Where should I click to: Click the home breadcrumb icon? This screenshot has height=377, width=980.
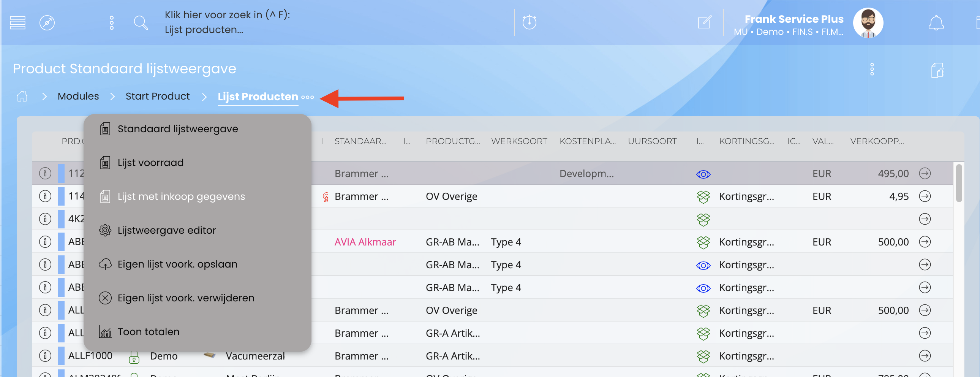tap(22, 97)
